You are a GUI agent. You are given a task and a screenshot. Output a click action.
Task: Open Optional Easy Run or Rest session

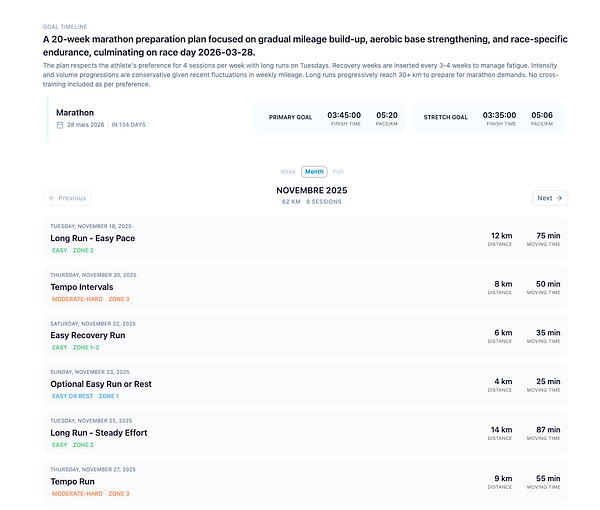click(x=305, y=384)
